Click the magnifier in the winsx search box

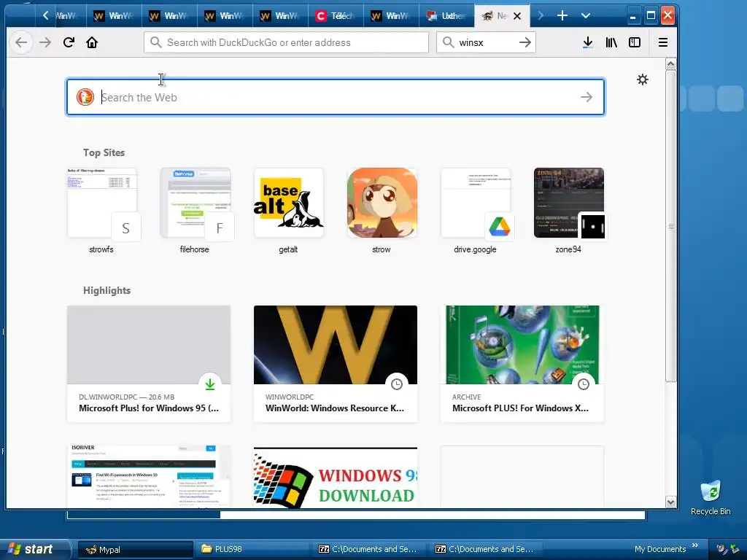point(448,42)
